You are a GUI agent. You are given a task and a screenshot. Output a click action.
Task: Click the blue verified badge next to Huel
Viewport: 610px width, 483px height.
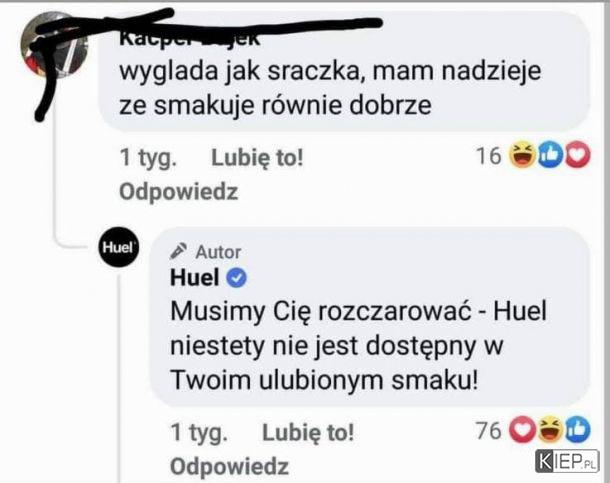(237, 278)
